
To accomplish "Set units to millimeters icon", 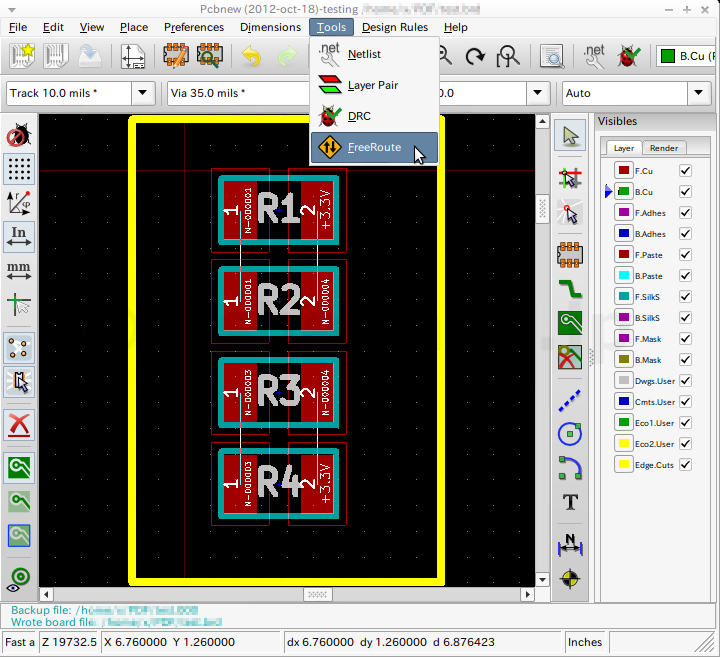I will (19, 270).
